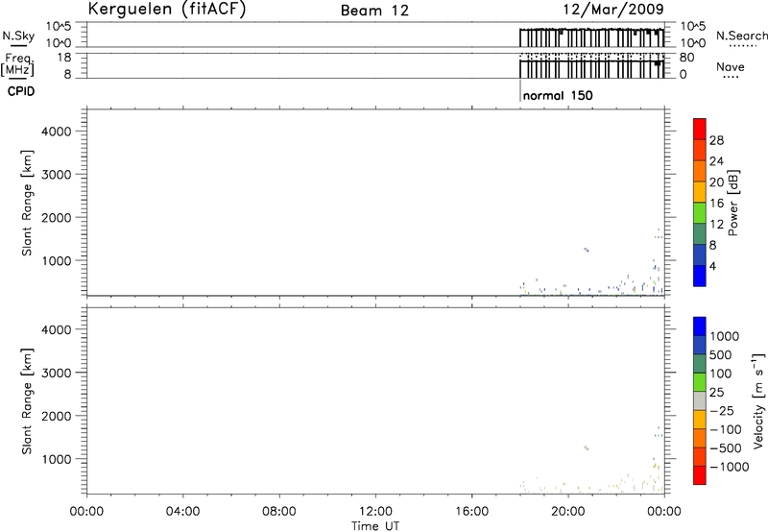Click velocity colorbar segment between −100 and −500
Viewport: 768px width, 532px height.
click(700, 439)
